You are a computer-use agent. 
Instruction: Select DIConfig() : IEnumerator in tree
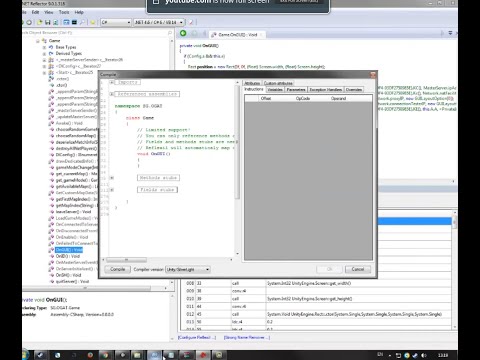pos(76,155)
